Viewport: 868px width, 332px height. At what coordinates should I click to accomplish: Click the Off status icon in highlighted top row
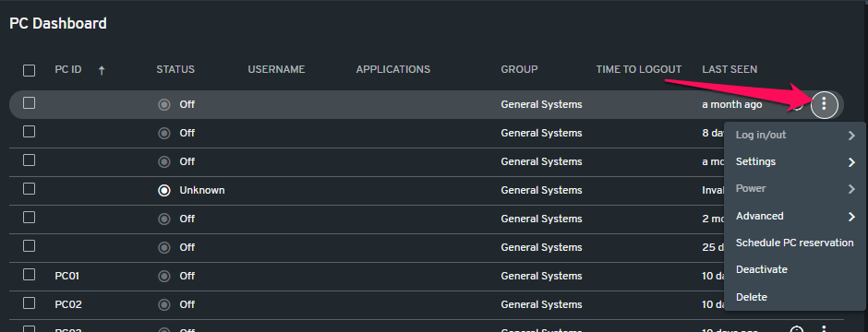[x=163, y=104]
